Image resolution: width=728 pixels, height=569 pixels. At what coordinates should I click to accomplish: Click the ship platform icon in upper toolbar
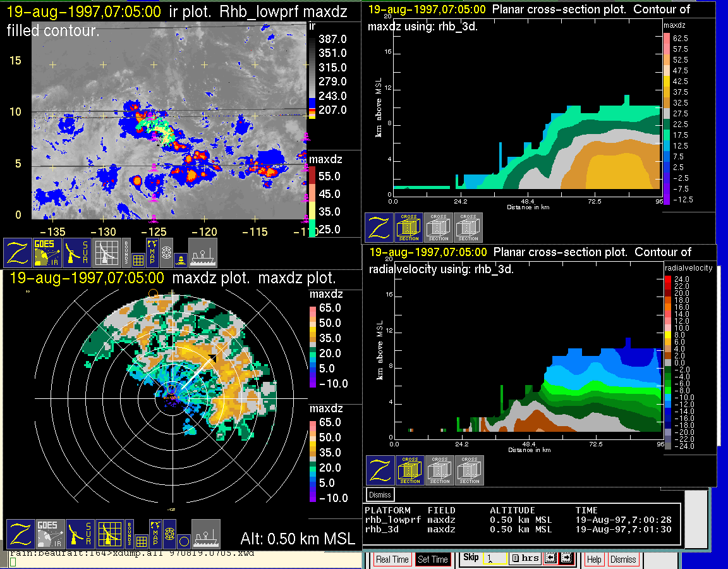tap(203, 253)
